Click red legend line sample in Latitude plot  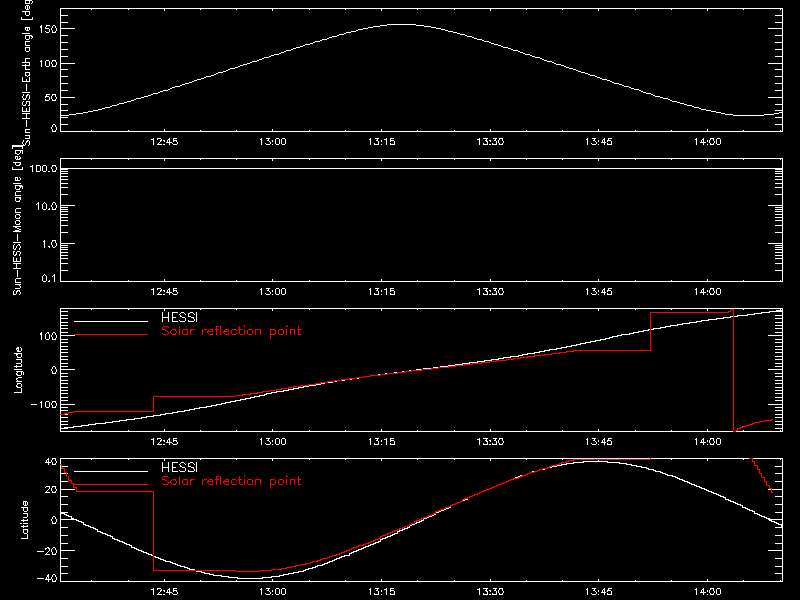[x=111, y=485]
